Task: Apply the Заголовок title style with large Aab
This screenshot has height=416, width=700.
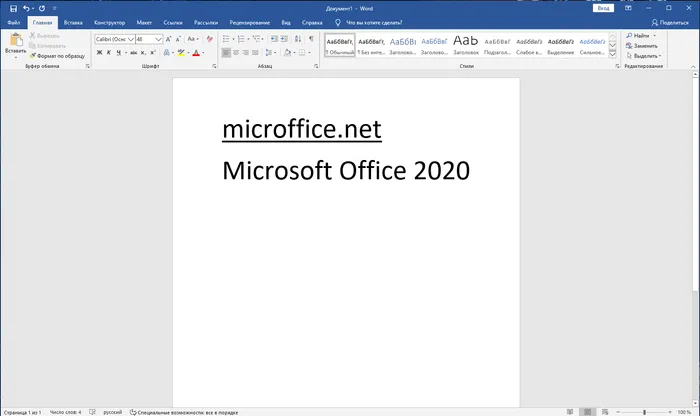Action: pyautogui.click(x=466, y=45)
